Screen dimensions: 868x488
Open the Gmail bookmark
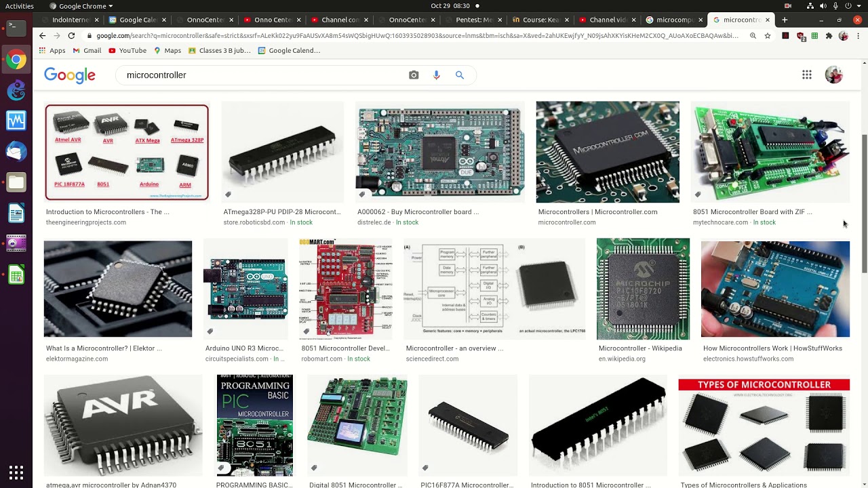click(87, 50)
